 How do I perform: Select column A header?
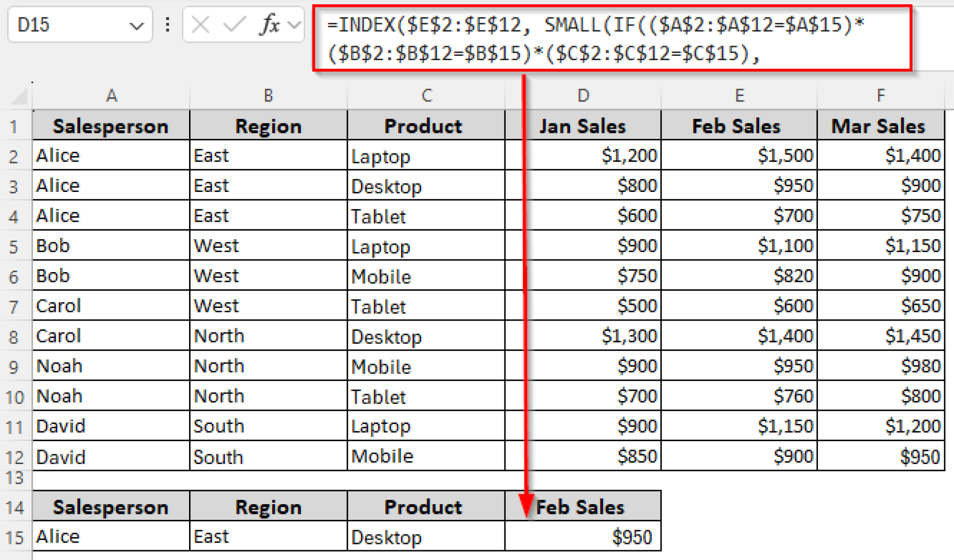[x=111, y=96]
